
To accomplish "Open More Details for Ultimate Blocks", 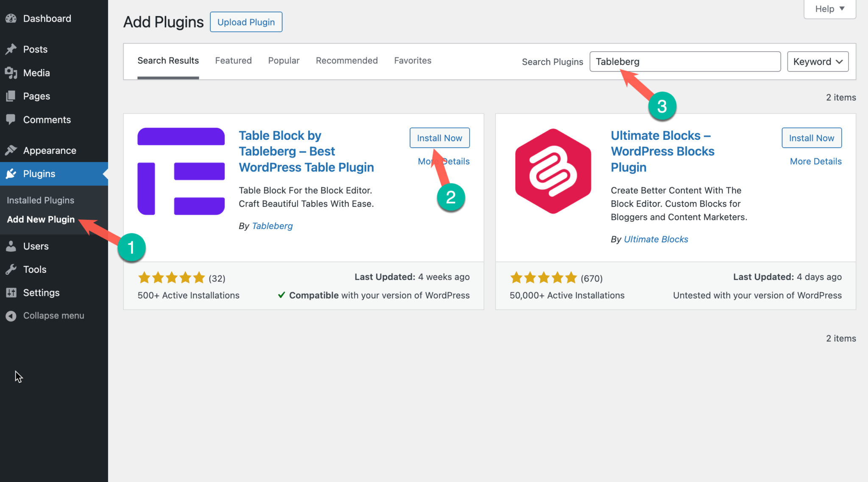I will click(815, 161).
